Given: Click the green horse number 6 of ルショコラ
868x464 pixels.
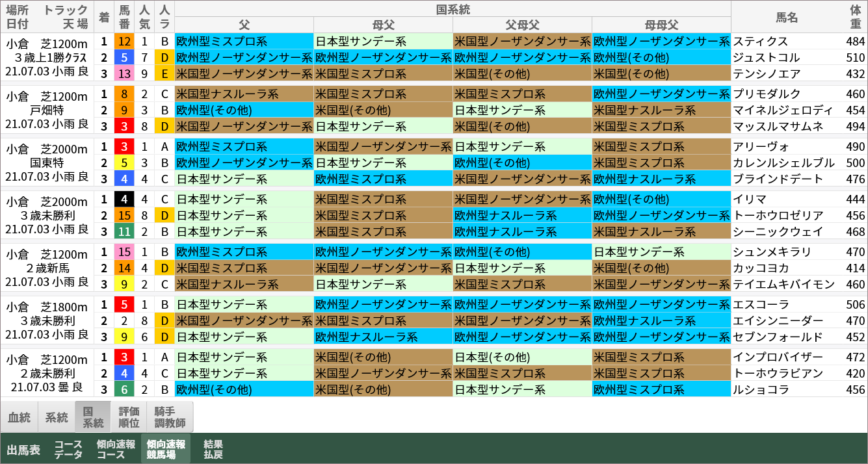Looking at the screenshot, I should pyautogui.click(x=125, y=389).
